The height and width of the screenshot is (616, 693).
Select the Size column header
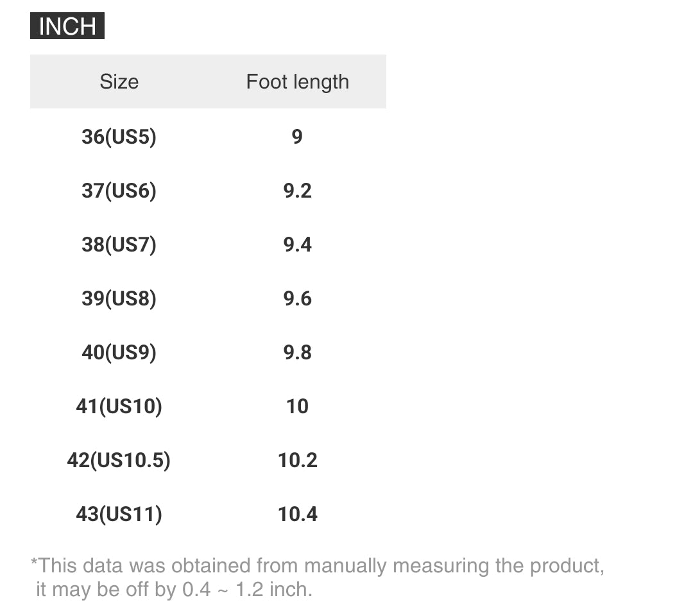pyautogui.click(x=119, y=81)
